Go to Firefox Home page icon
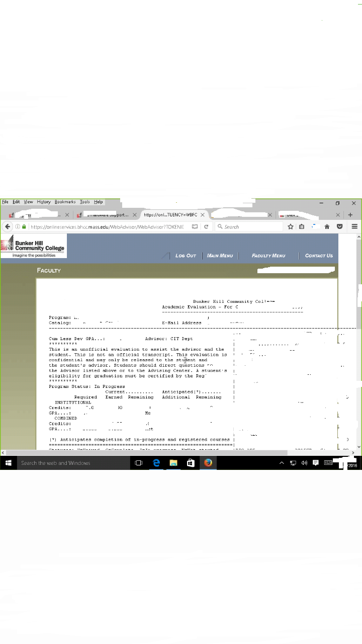This screenshot has height=644, width=362. coord(327,227)
